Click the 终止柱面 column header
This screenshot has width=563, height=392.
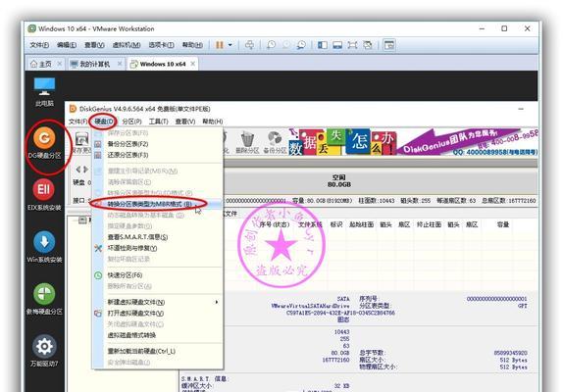coord(429,224)
